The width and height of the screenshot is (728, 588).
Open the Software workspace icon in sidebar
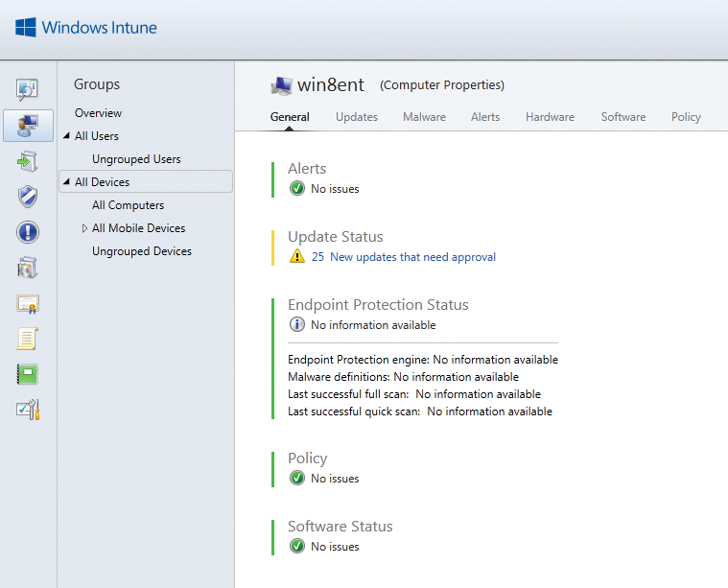[28, 268]
